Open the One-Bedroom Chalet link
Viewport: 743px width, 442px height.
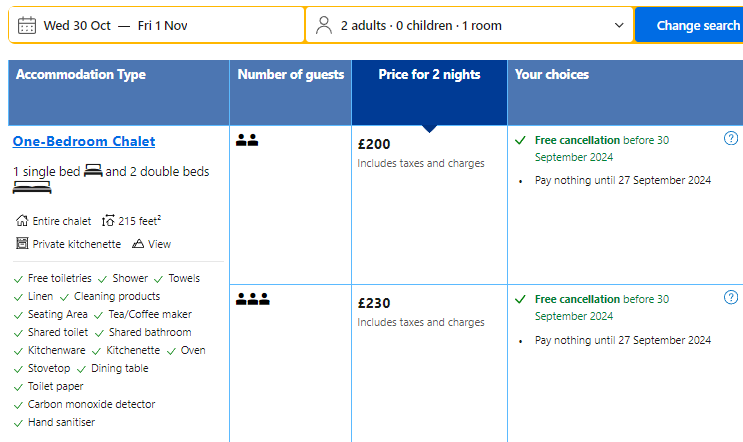click(84, 142)
